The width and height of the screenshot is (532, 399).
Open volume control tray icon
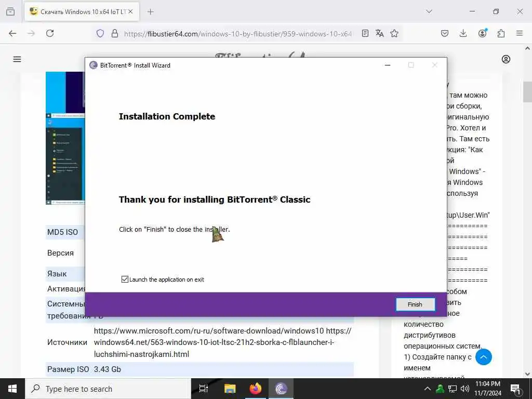(x=465, y=389)
